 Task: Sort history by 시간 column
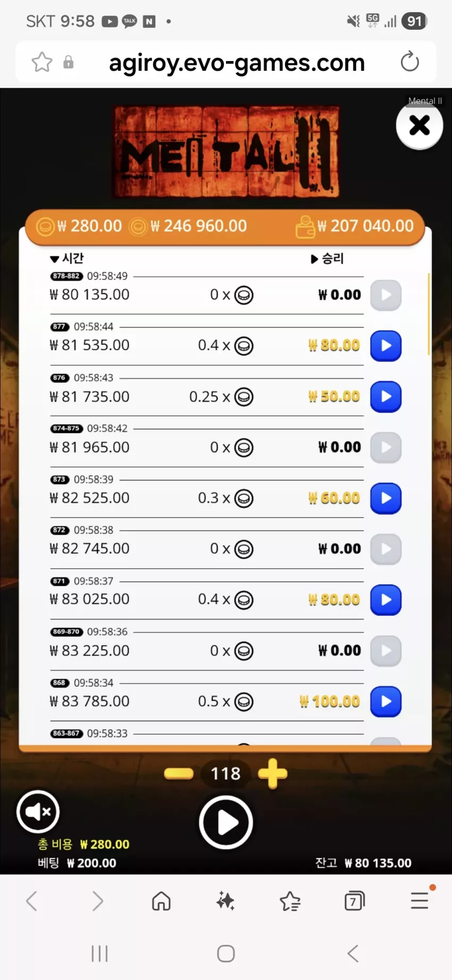click(67, 259)
